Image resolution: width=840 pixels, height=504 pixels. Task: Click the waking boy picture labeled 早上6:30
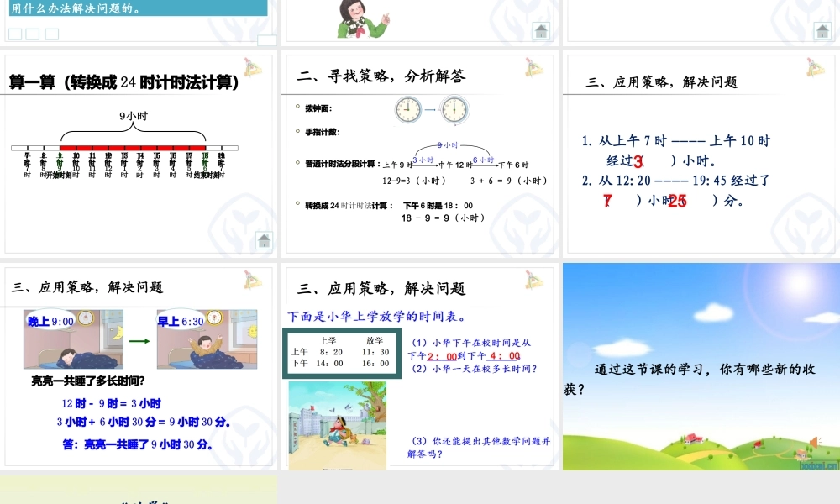tap(207, 339)
